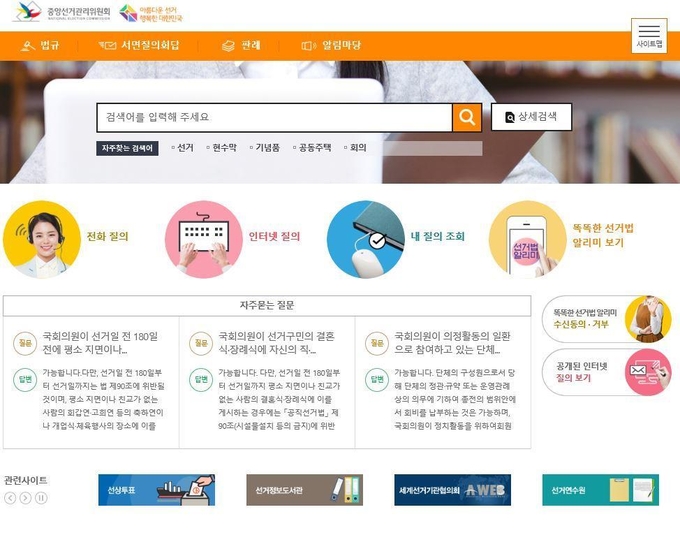The height and width of the screenshot is (549, 680).
Task: Click the orange magnifier search icon
Action: coord(466,117)
